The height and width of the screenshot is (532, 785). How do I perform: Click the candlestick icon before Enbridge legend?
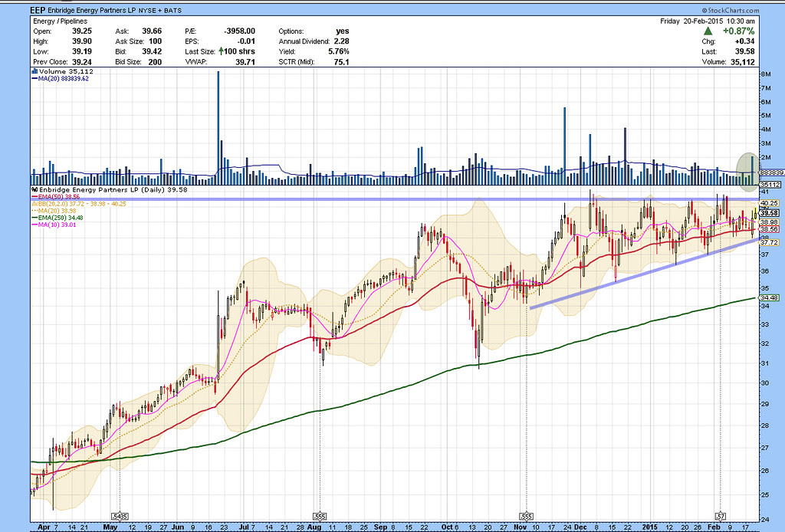[x=34, y=189]
